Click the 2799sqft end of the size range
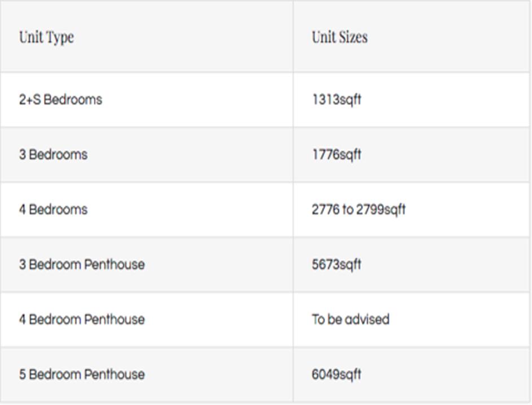The image size is (532, 405). point(382,210)
